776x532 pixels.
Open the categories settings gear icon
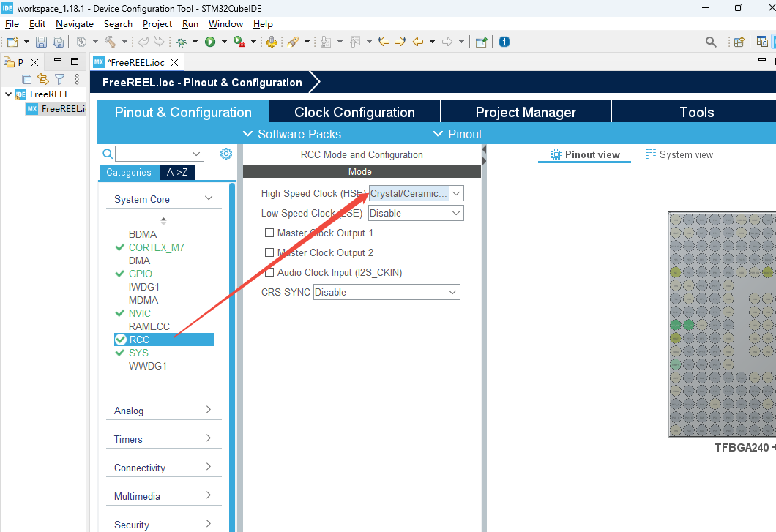pyautogui.click(x=226, y=154)
